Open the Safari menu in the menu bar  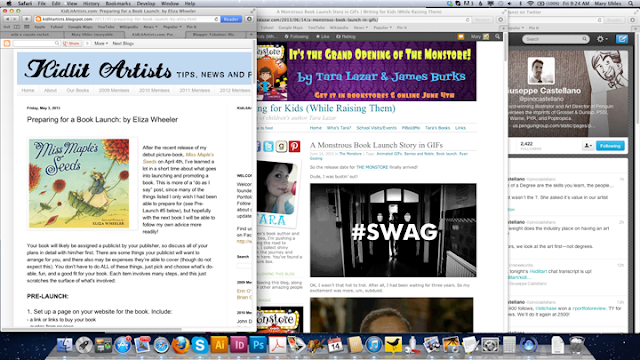pos(25,3)
